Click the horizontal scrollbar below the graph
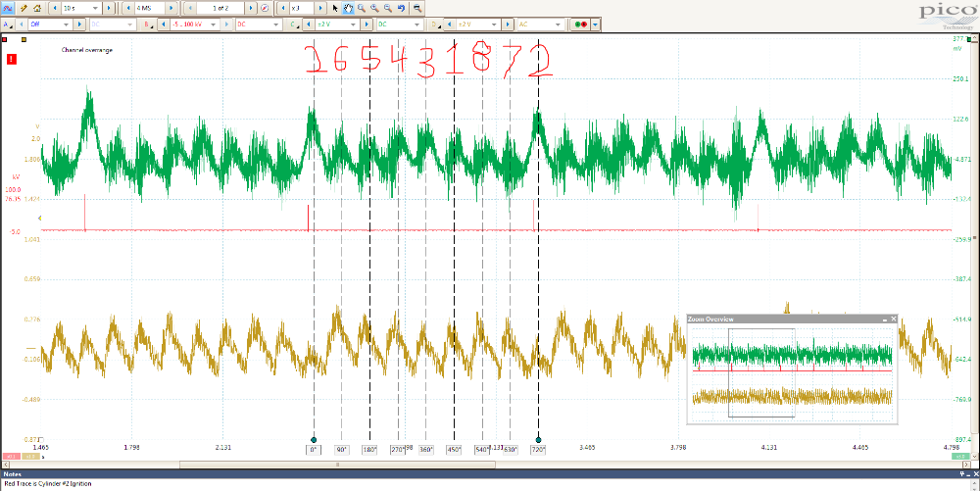 (x=490, y=465)
